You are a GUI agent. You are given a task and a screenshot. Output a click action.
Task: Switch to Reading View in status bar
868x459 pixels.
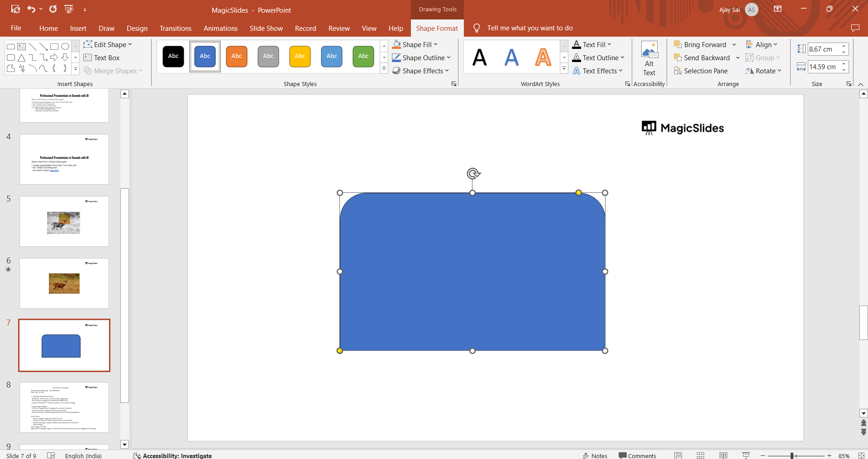click(723, 455)
